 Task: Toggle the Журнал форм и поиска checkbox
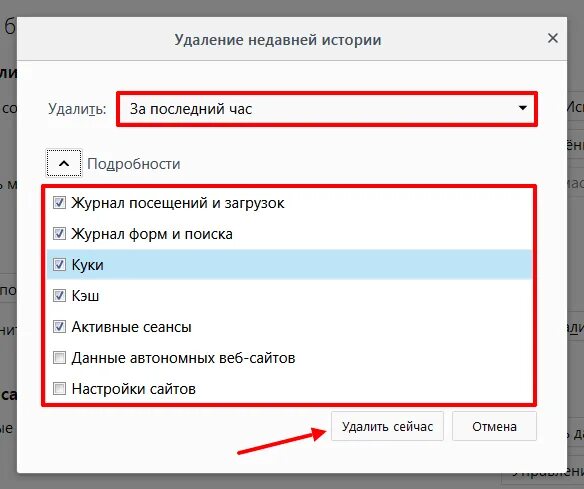[x=59, y=234]
